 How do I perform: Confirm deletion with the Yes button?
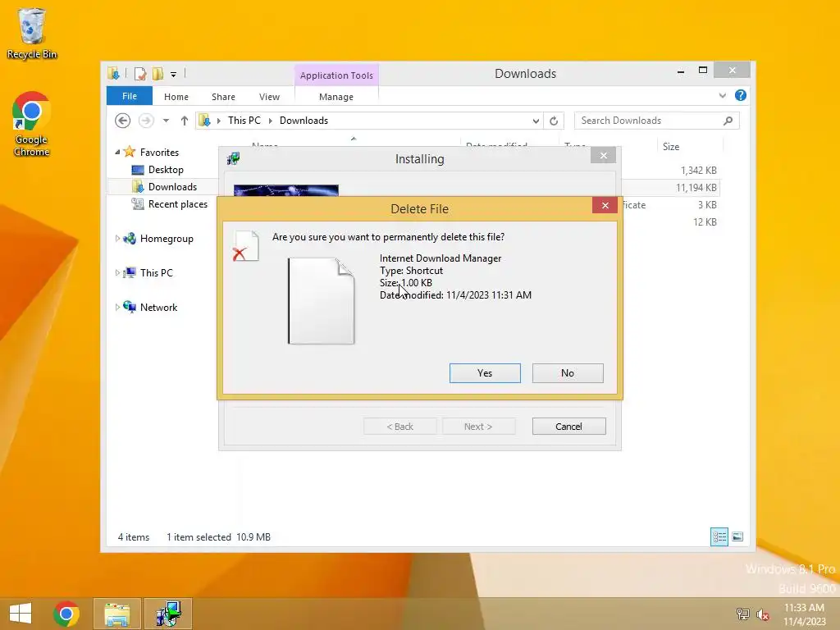pyautogui.click(x=485, y=373)
